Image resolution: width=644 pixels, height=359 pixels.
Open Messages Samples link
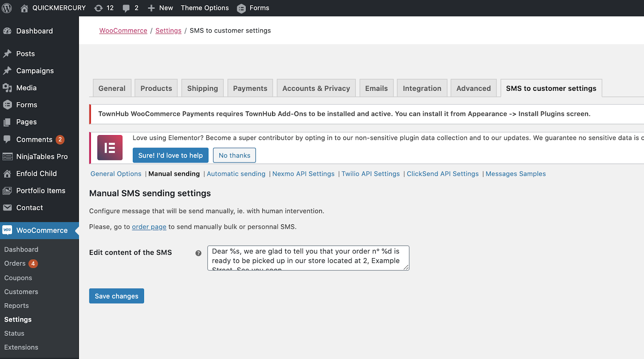(x=516, y=174)
